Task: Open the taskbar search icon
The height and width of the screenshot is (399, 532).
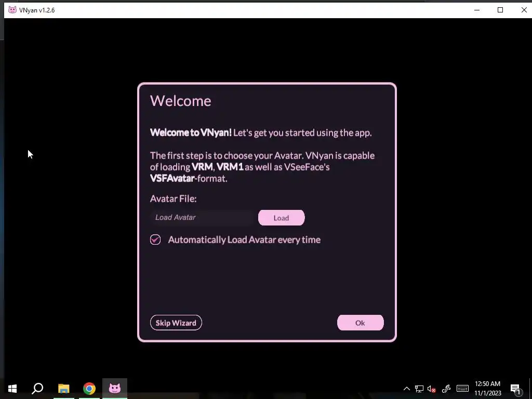Action: pos(37,389)
